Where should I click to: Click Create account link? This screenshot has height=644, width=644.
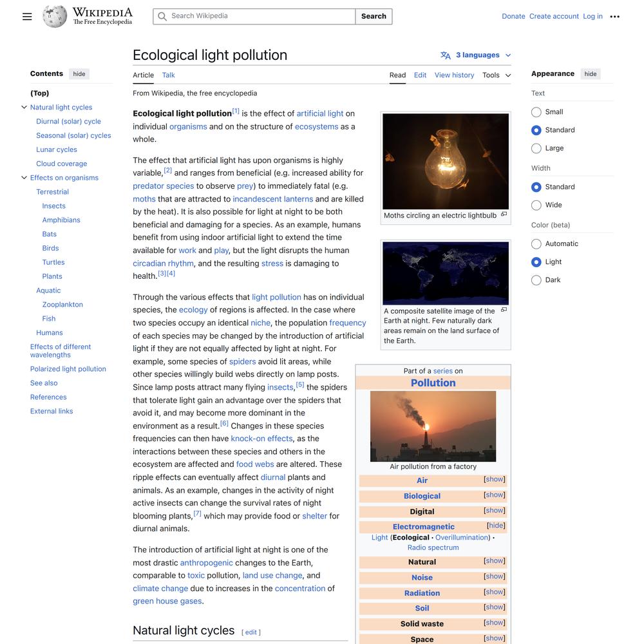(554, 17)
